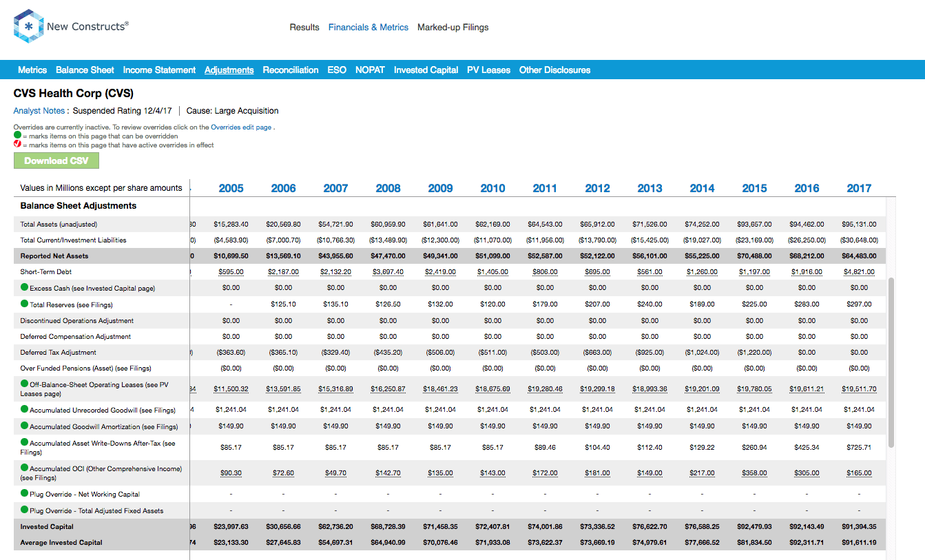Viewport: 925px width, 560px height.
Task: Click the CVS Health Corp (CVS) title
Action: coord(74,93)
